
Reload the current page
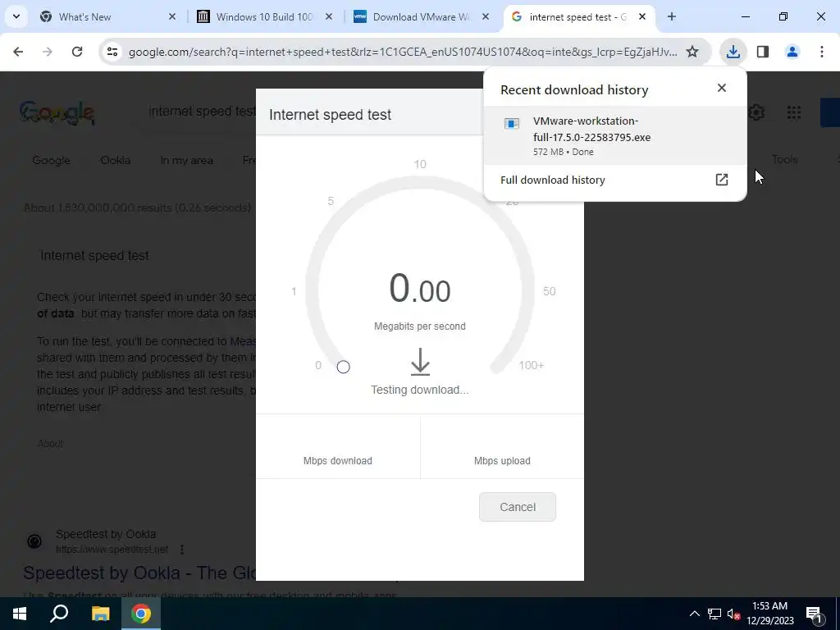point(77,52)
